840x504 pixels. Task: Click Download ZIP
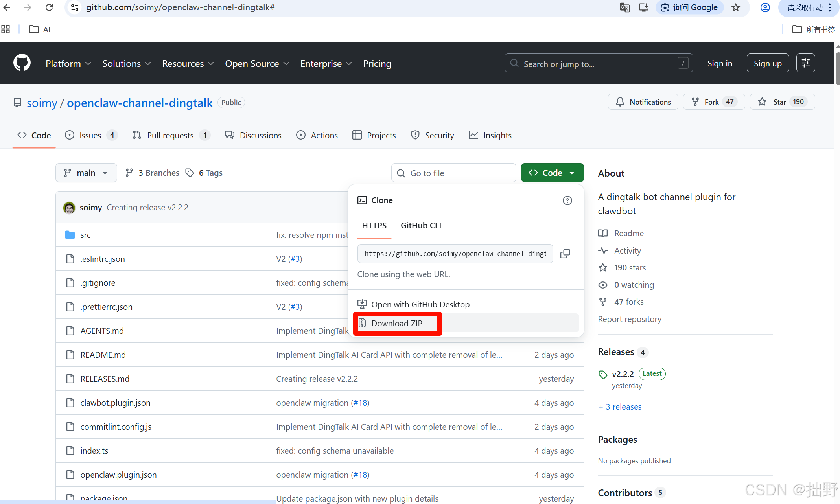[397, 324]
